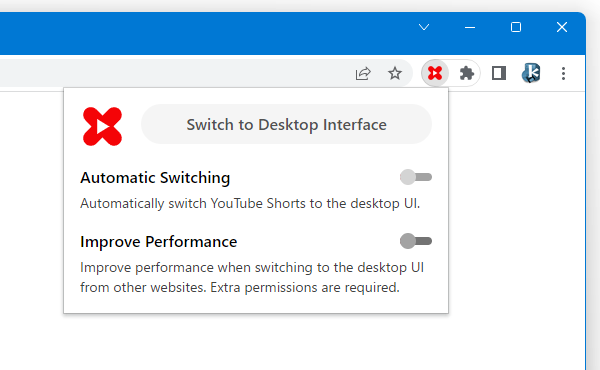600x370 pixels.
Task: Click the Improve Performance heading
Action: tap(159, 241)
